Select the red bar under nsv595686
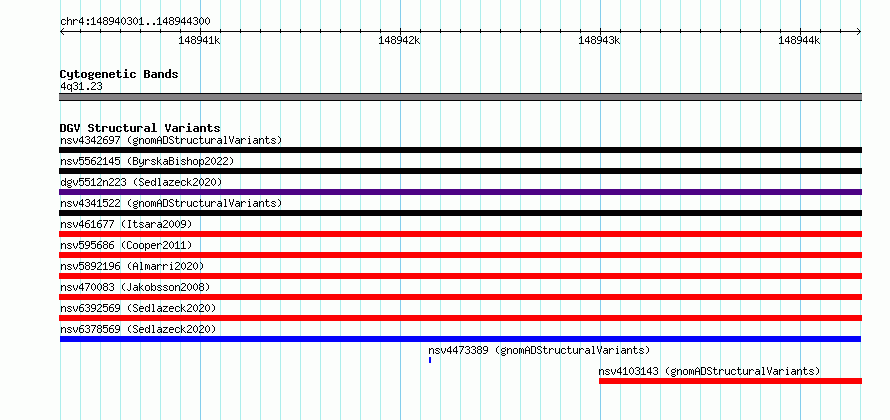Image resolution: width=890 pixels, height=420 pixels. pyautogui.click(x=460, y=255)
